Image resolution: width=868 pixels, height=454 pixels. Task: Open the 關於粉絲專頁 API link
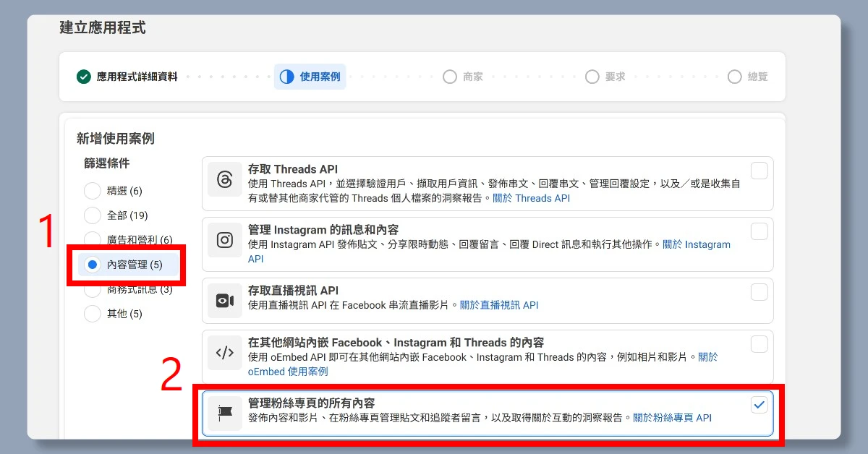click(x=673, y=418)
